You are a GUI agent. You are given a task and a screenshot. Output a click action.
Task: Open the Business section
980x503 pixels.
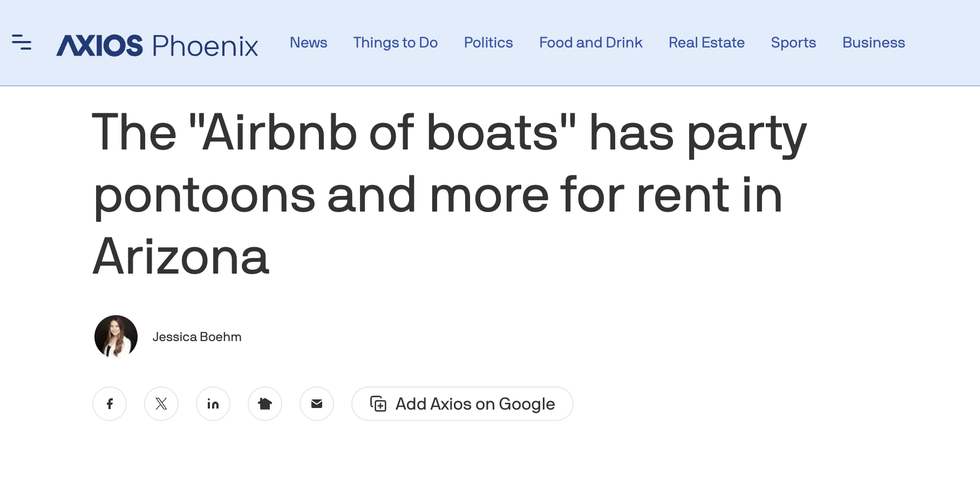tap(873, 43)
